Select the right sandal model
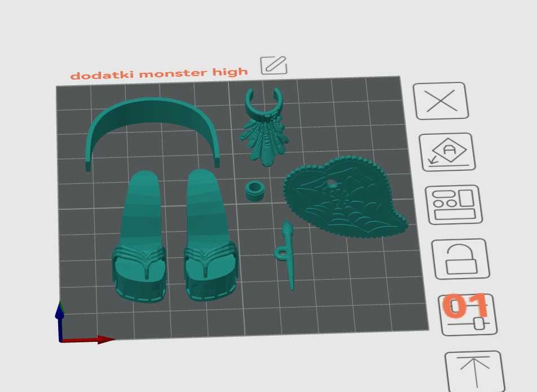 (x=209, y=236)
